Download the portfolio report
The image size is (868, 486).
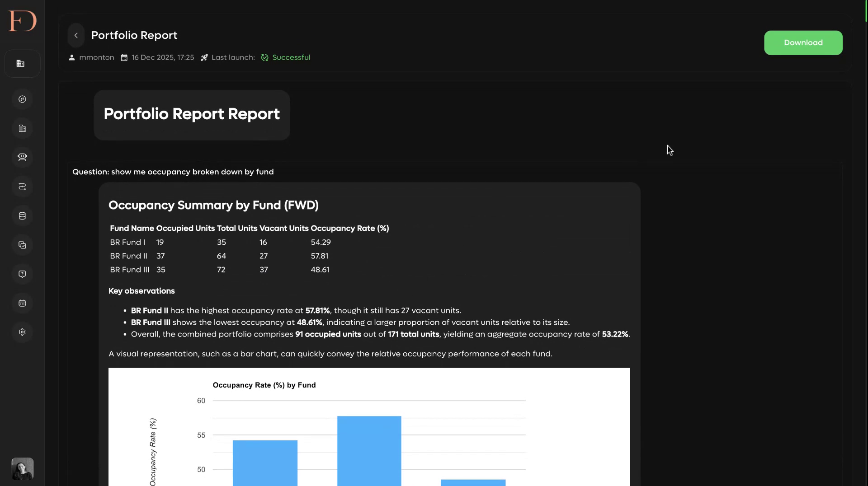(803, 43)
